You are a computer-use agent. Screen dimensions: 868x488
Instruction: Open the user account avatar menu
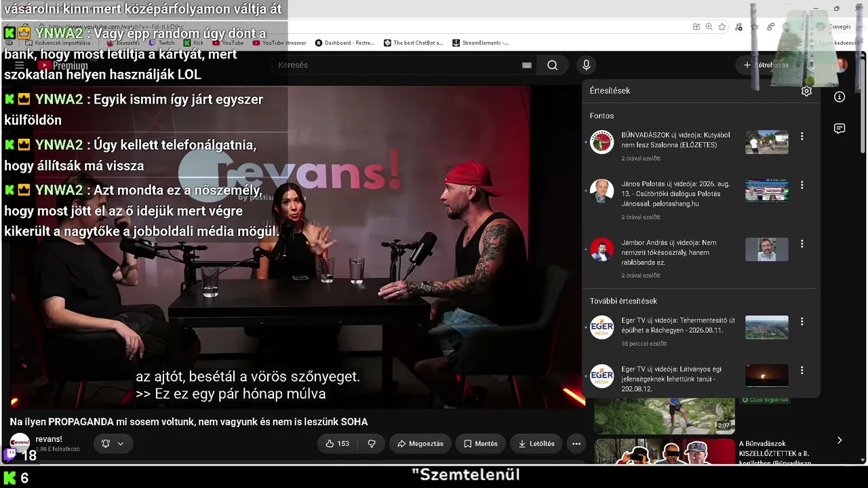click(841, 65)
